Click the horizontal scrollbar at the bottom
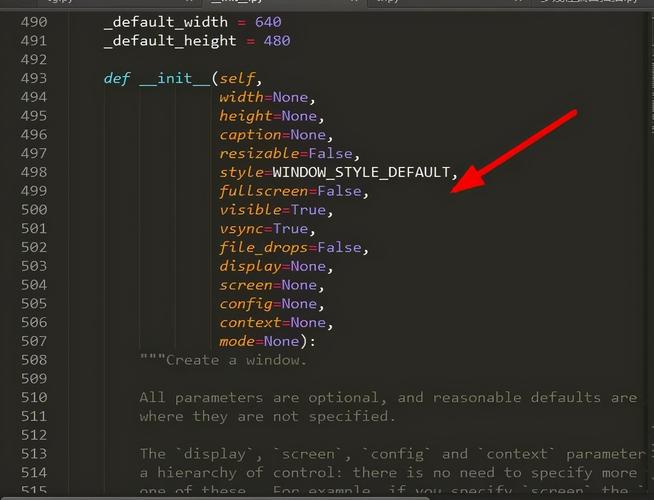This screenshot has height=500, width=654. coord(215,498)
